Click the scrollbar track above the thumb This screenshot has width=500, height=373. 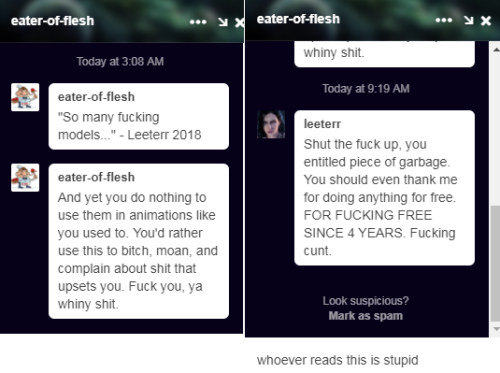click(496, 130)
